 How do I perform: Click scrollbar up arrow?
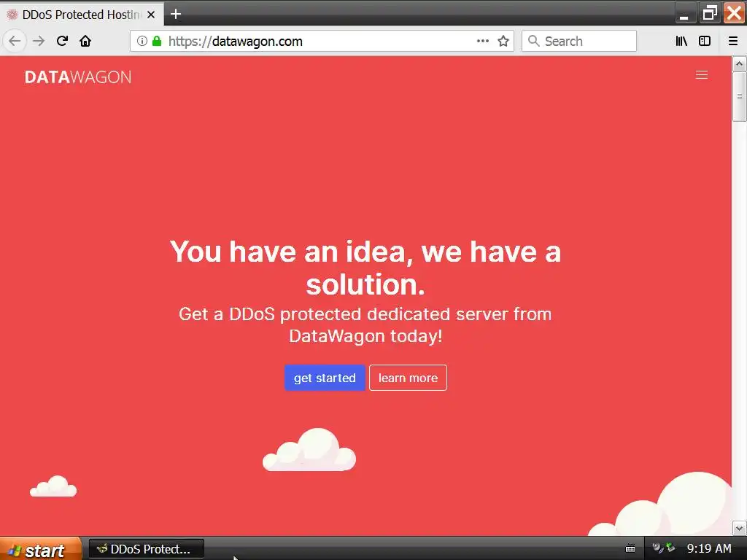pos(740,64)
